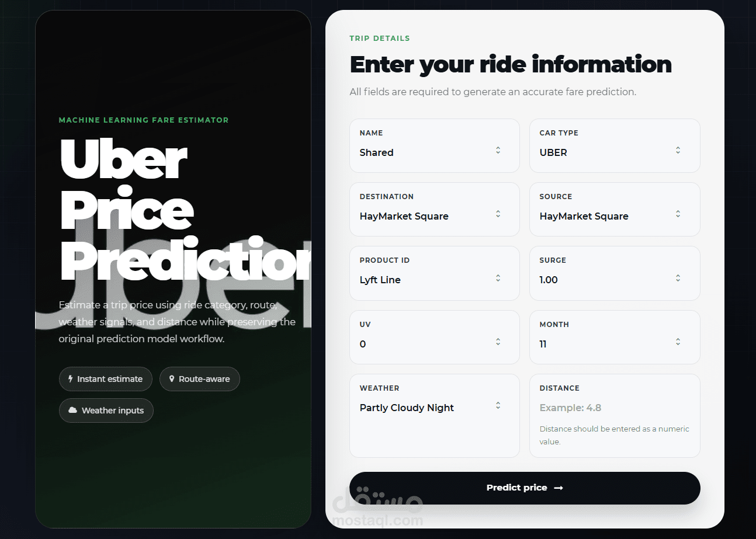The image size is (756, 539).
Task: Click the 'Uber Price Prediction' title
Action: [x=185, y=210]
